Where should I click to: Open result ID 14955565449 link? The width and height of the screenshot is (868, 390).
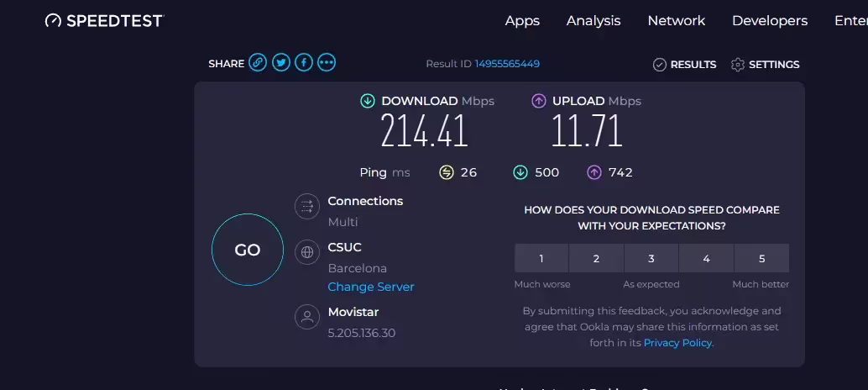click(507, 64)
